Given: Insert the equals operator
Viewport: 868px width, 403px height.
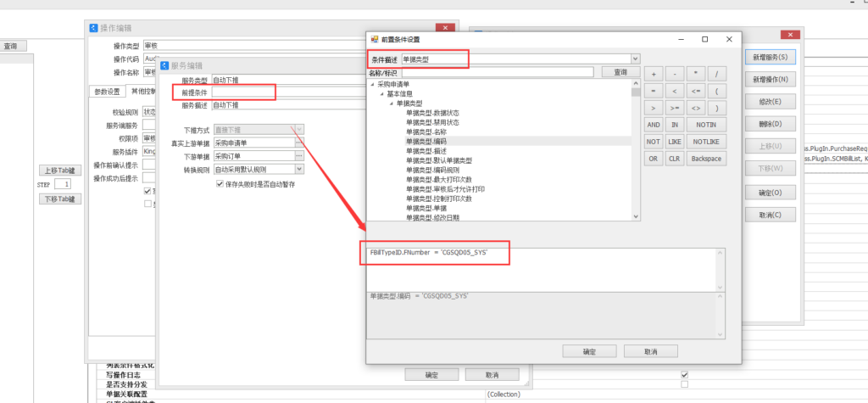Looking at the screenshot, I should 654,91.
